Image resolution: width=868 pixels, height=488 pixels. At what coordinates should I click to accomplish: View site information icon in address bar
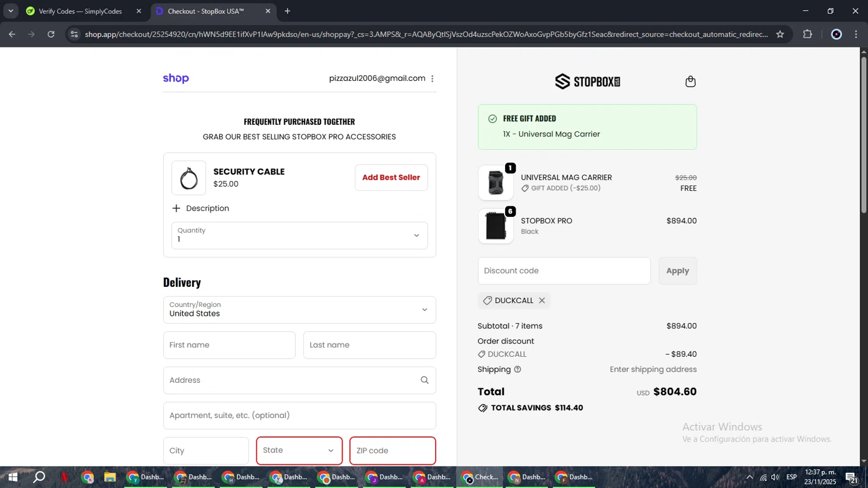pos(74,35)
